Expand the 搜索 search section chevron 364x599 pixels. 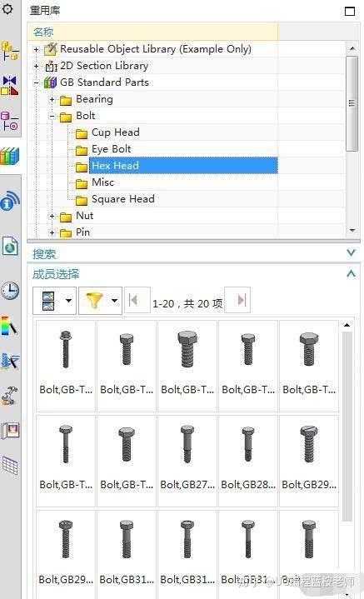coord(351,253)
